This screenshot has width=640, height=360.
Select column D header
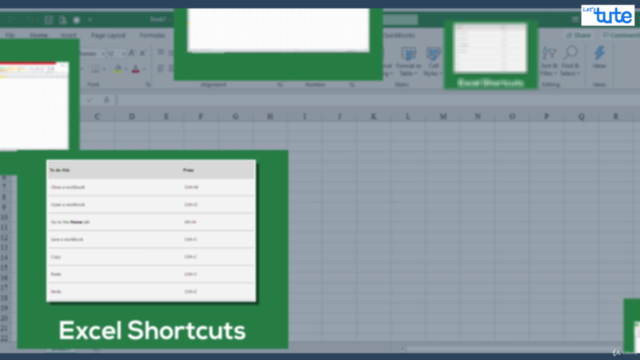coord(131,117)
